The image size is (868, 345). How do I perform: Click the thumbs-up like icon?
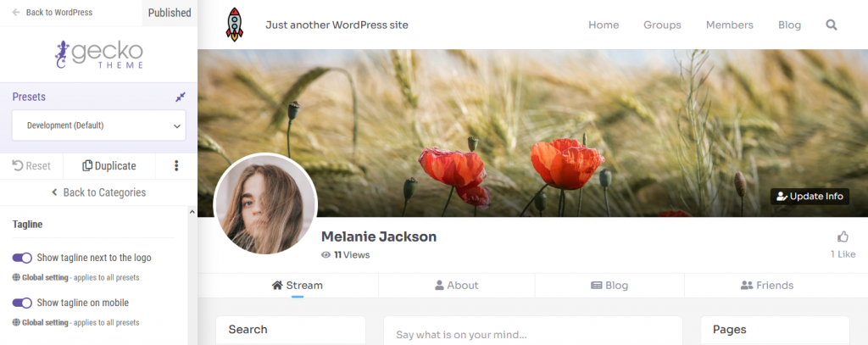(843, 237)
